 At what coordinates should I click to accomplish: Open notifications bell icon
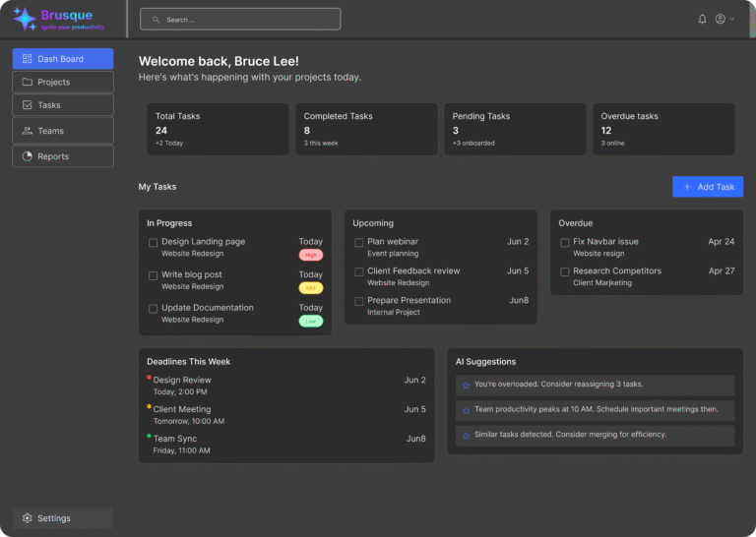[702, 19]
